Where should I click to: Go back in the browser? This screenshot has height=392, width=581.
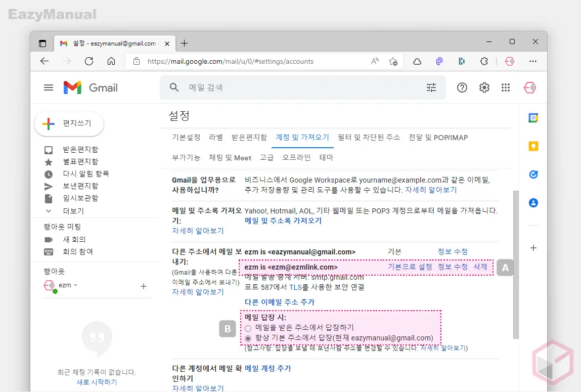pos(44,61)
